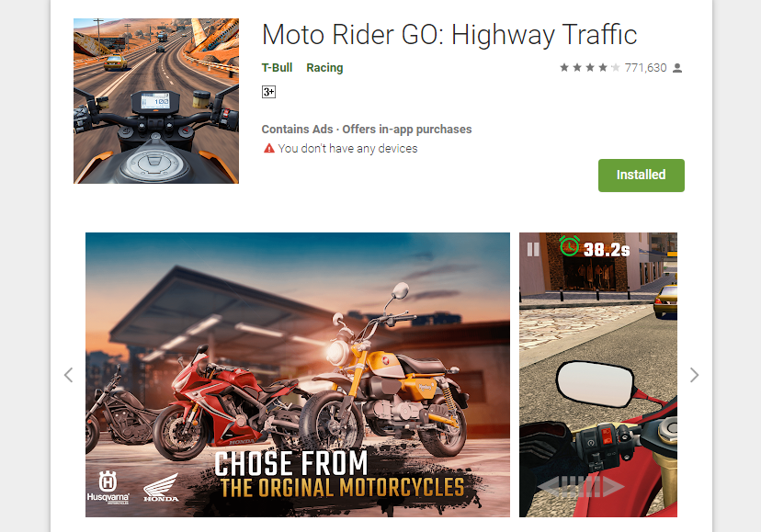The width and height of the screenshot is (761, 532).
Task: Click the You don't have any devices message
Action: pos(347,149)
